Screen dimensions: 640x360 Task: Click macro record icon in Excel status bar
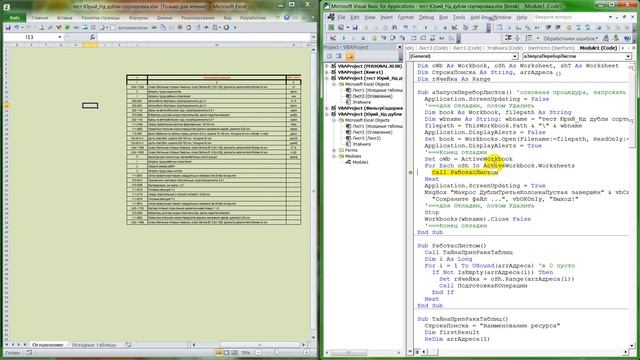point(29,353)
